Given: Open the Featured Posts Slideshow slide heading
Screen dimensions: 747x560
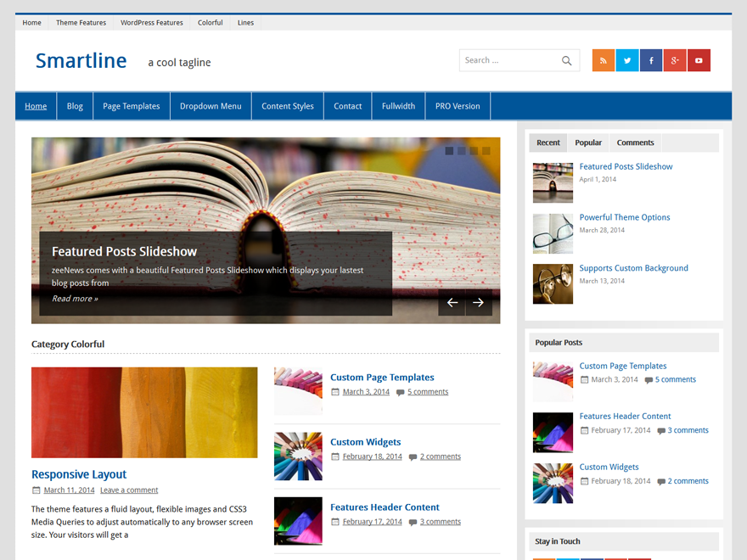Looking at the screenshot, I should pos(124,251).
